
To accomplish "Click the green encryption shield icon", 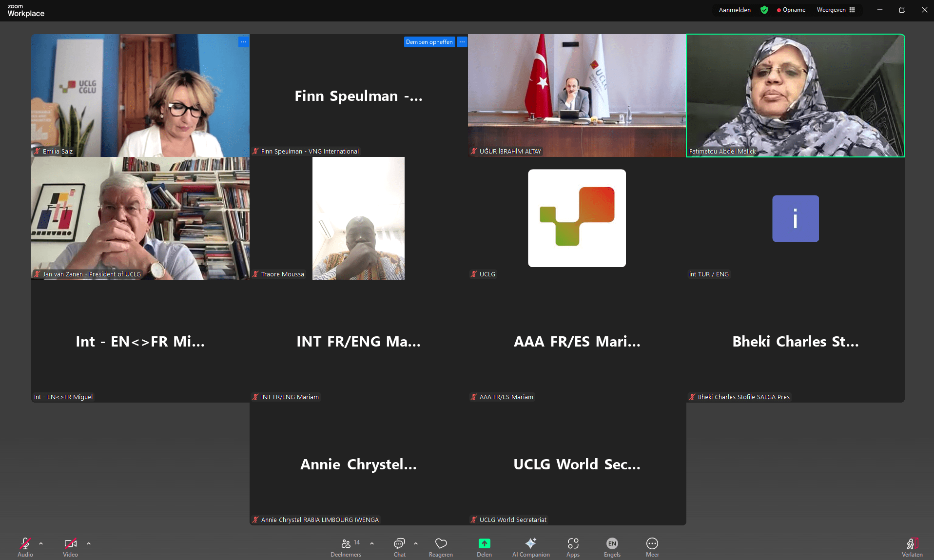I will tap(764, 10).
